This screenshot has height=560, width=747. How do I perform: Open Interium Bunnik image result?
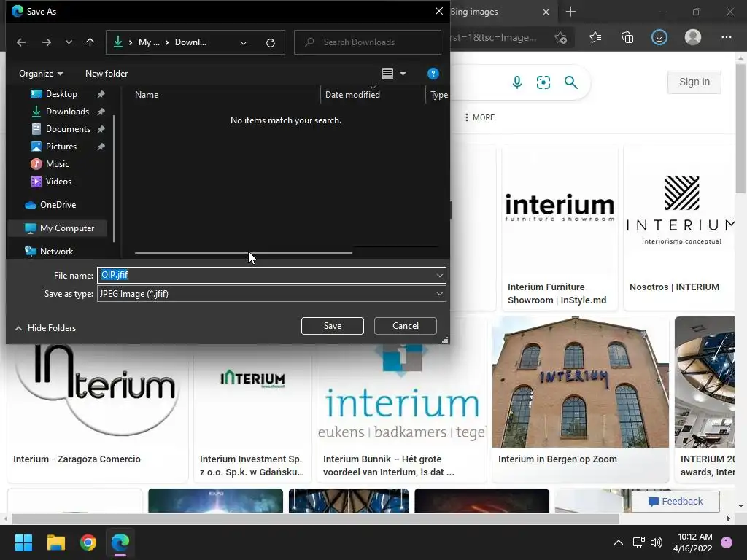tap(402, 412)
